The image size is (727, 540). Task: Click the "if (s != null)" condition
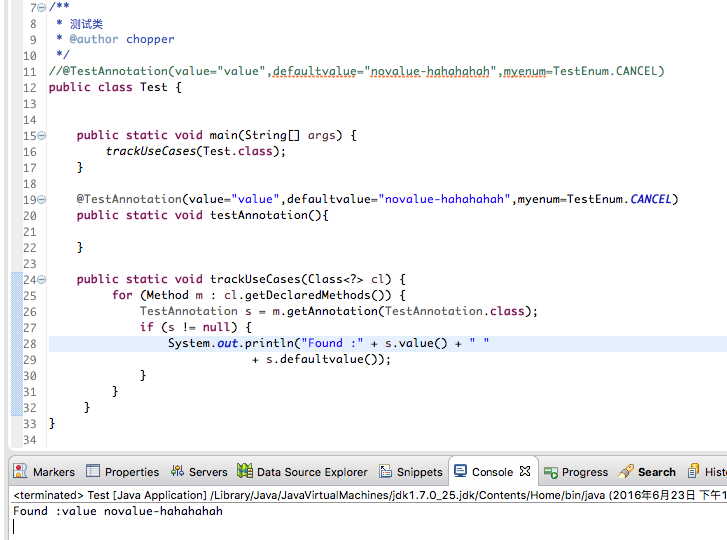(189, 327)
